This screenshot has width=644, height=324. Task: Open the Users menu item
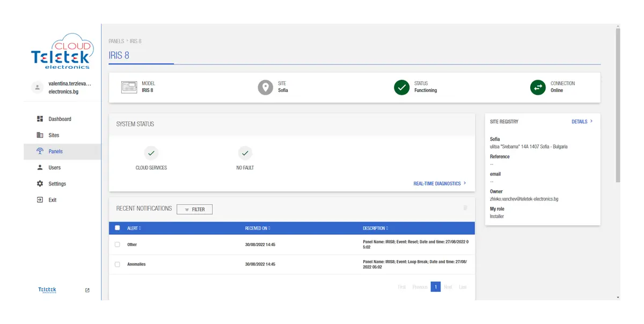click(x=62, y=168)
